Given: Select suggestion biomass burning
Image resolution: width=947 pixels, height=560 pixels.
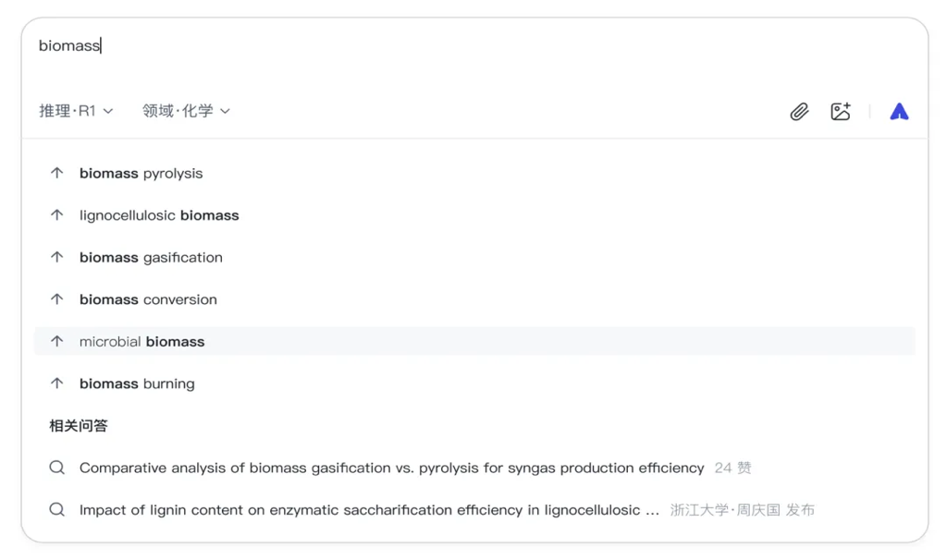Looking at the screenshot, I should (x=474, y=383).
